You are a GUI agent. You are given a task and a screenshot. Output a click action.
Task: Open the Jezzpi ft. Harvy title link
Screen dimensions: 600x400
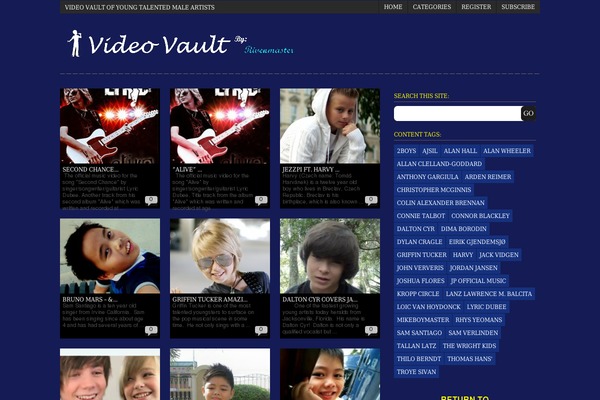click(310, 169)
